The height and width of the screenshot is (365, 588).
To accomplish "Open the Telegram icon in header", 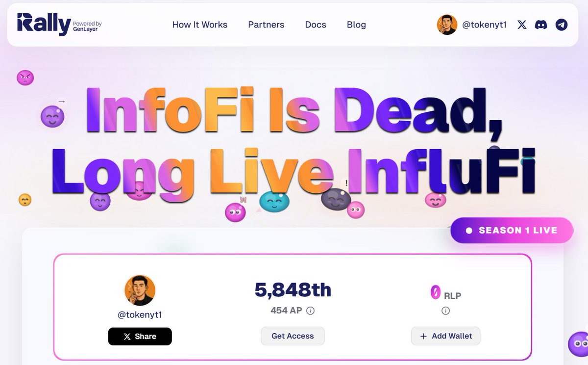I will pyautogui.click(x=562, y=25).
